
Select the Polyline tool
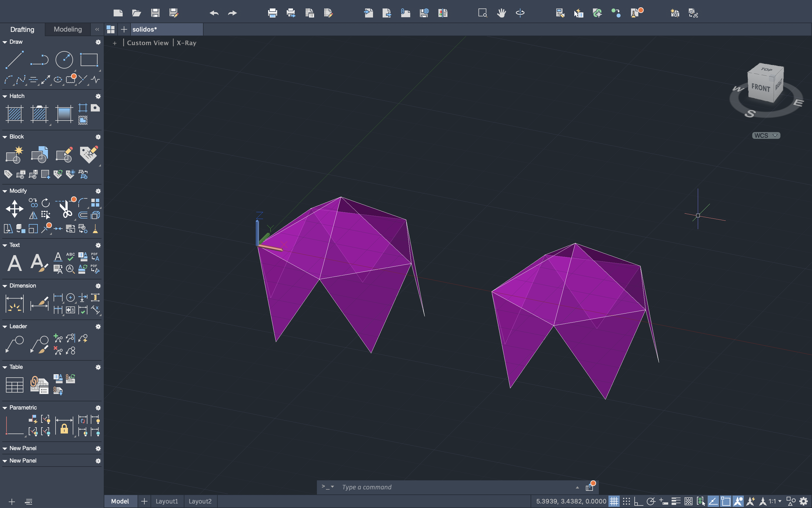point(39,60)
